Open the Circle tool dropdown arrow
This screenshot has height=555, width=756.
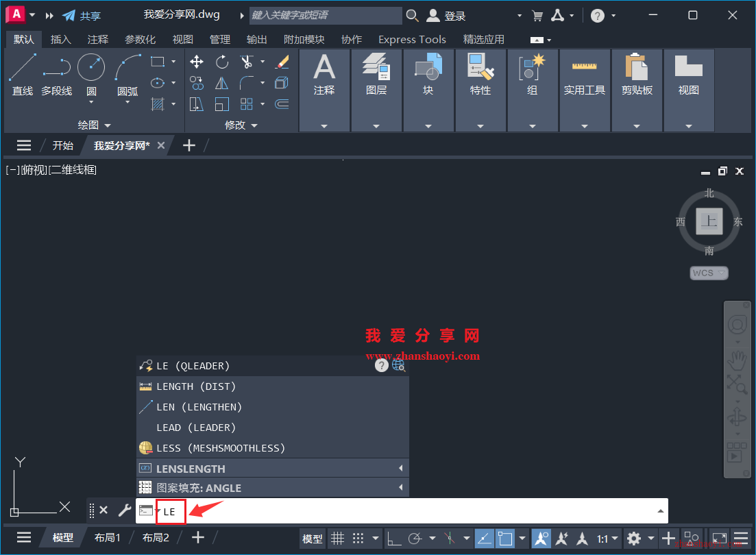point(91,102)
